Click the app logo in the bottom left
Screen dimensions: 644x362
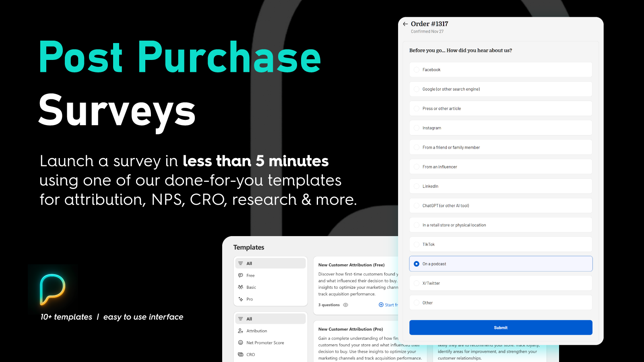coord(52,288)
